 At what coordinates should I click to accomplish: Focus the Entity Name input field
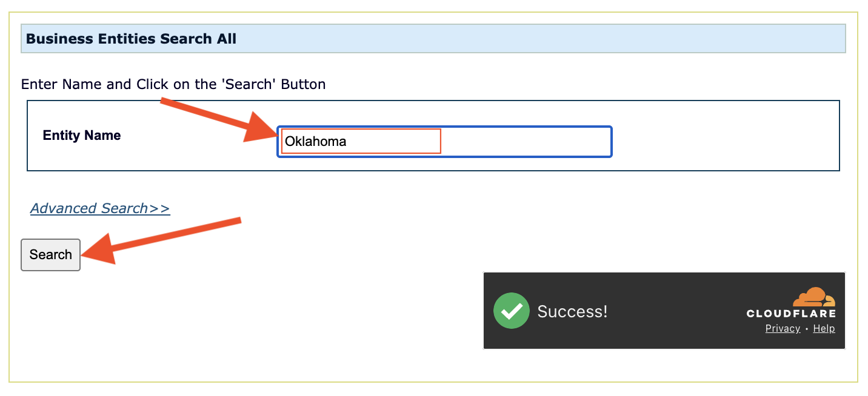point(444,142)
